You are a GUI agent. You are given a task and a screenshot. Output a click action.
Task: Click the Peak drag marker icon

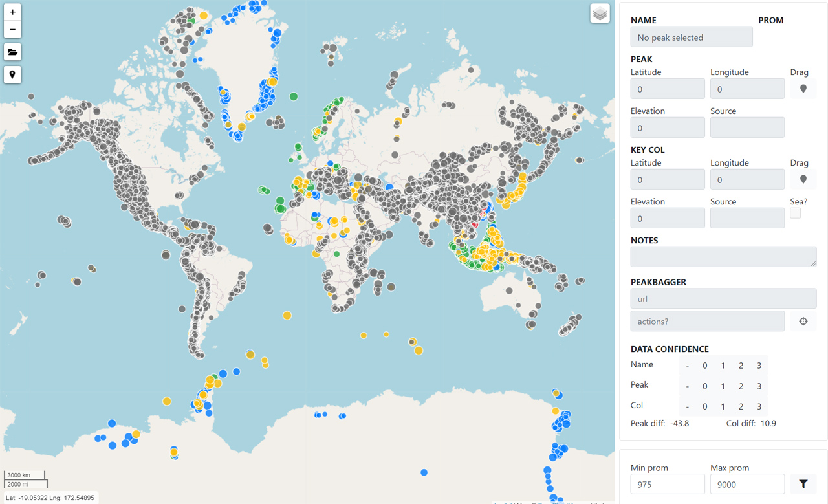pos(803,89)
